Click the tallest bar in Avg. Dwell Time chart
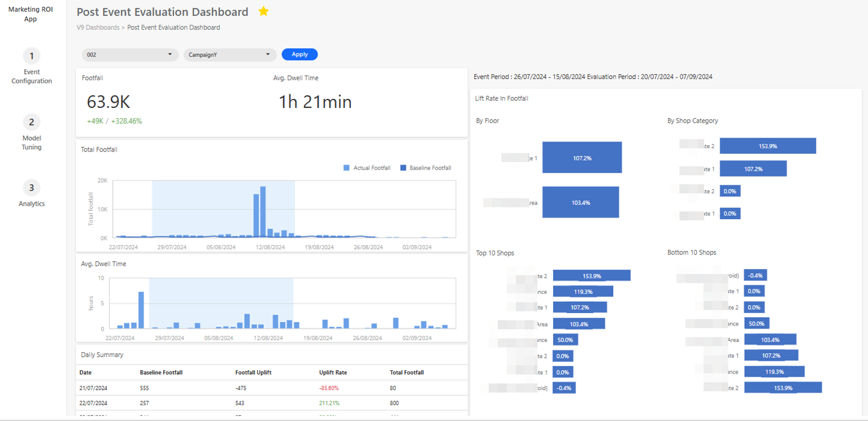The height and width of the screenshot is (421, 868). (141, 310)
